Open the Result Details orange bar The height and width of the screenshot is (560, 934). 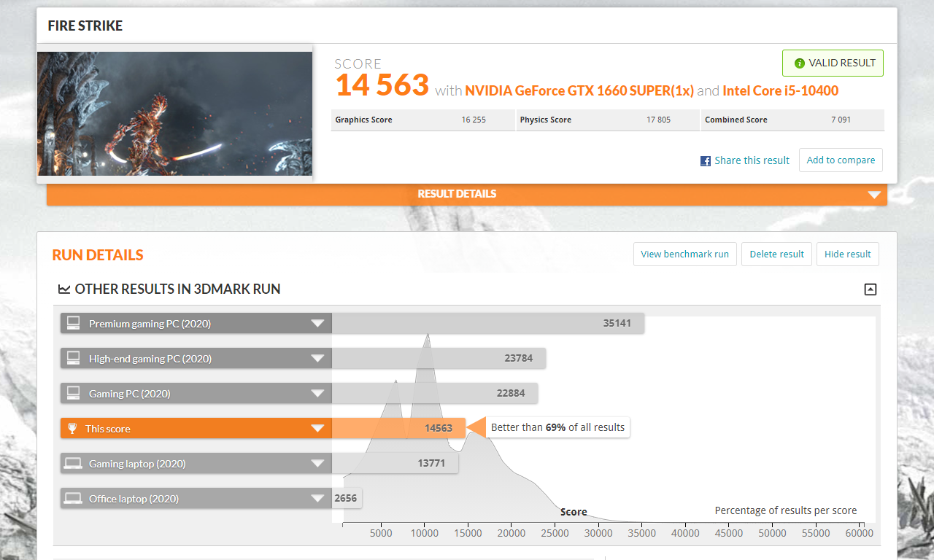(x=467, y=194)
